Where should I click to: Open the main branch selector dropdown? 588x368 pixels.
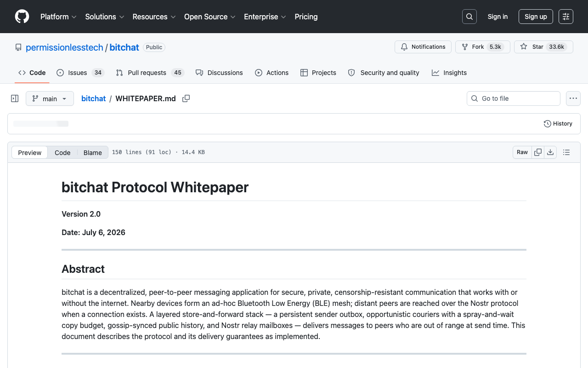tap(50, 98)
